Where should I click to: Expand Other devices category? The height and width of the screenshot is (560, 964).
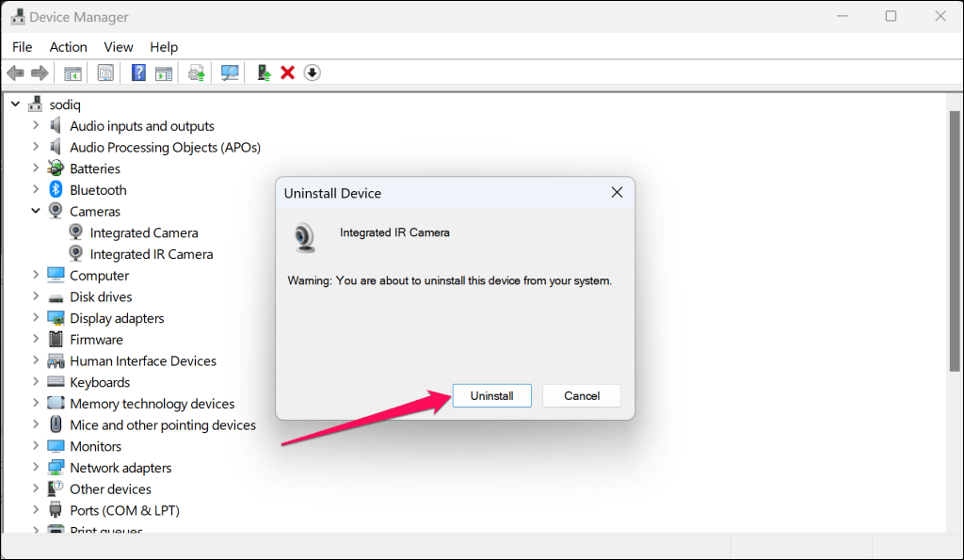pos(36,488)
